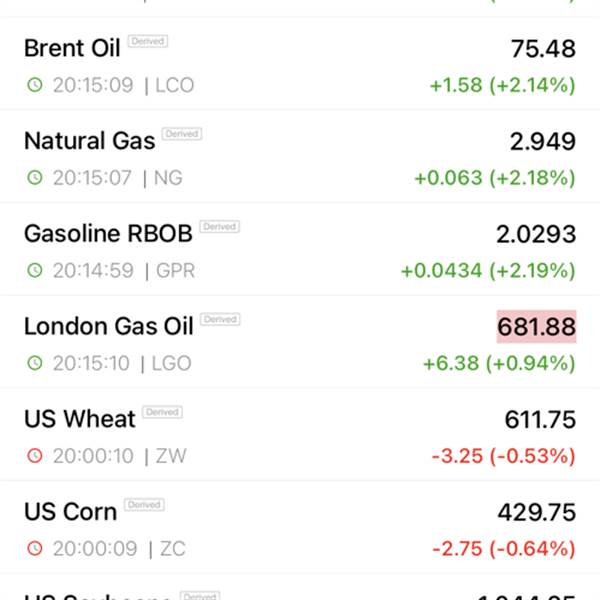Tap the highlighted 681.88 London Gas Oil price
The width and height of the screenshot is (600, 600).
[x=536, y=326]
